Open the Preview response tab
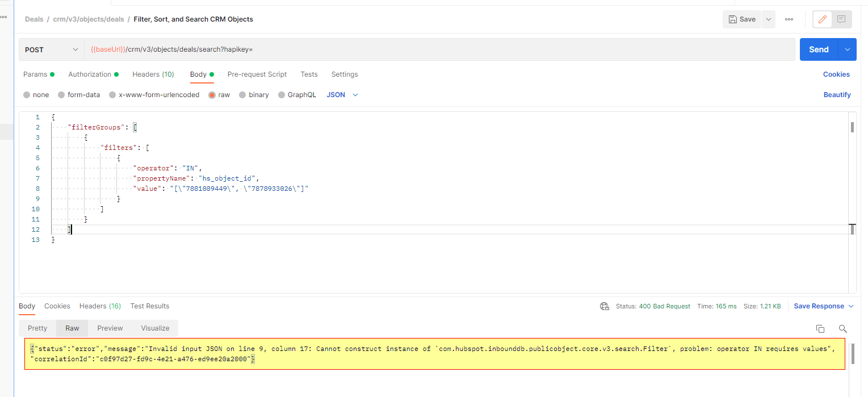The width and height of the screenshot is (868, 397). click(x=110, y=328)
